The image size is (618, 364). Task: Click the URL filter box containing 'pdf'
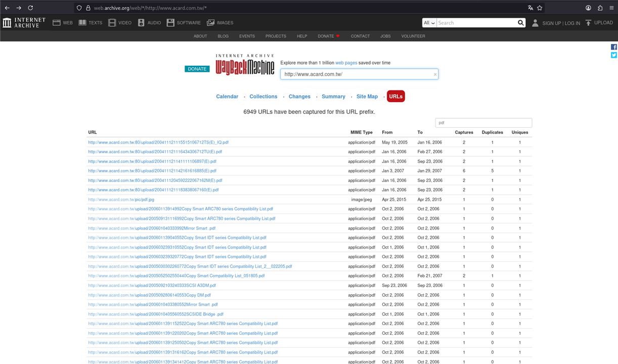click(483, 123)
